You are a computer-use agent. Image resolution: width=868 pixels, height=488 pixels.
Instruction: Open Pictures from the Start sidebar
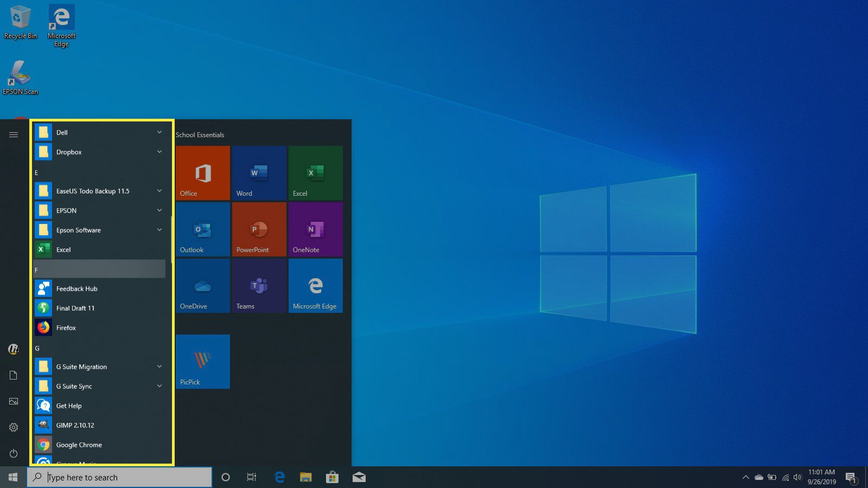coord(14,401)
